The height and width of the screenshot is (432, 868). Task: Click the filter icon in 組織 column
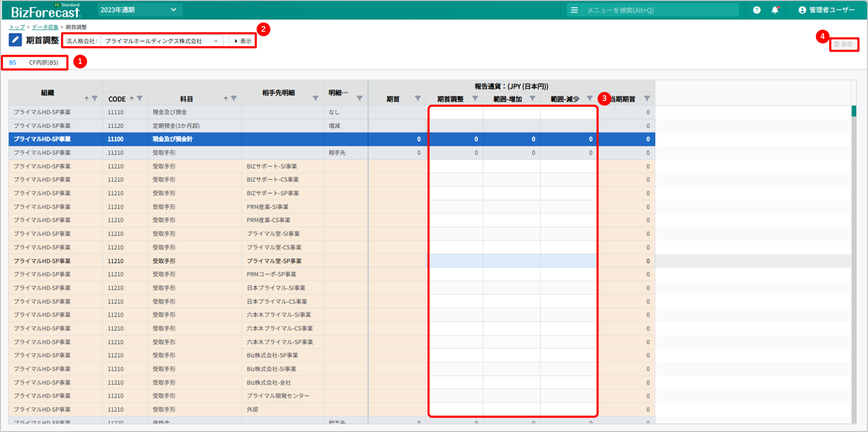[95, 99]
